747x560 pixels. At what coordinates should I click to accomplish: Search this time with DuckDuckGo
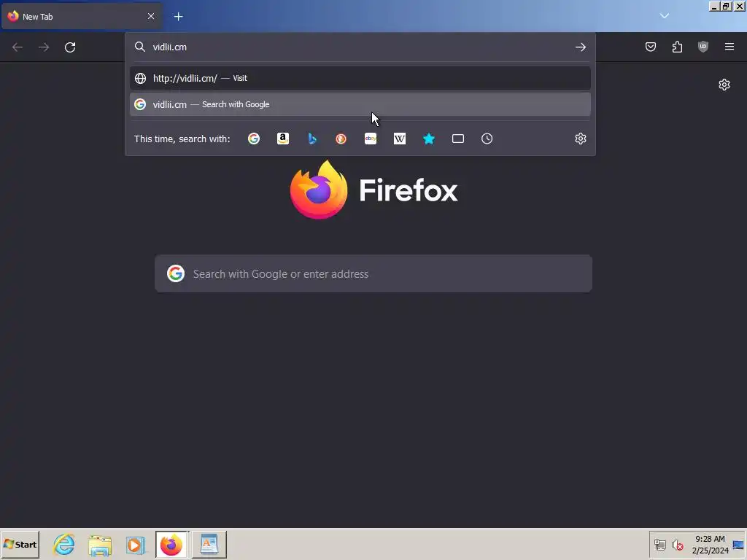[341, 139]
